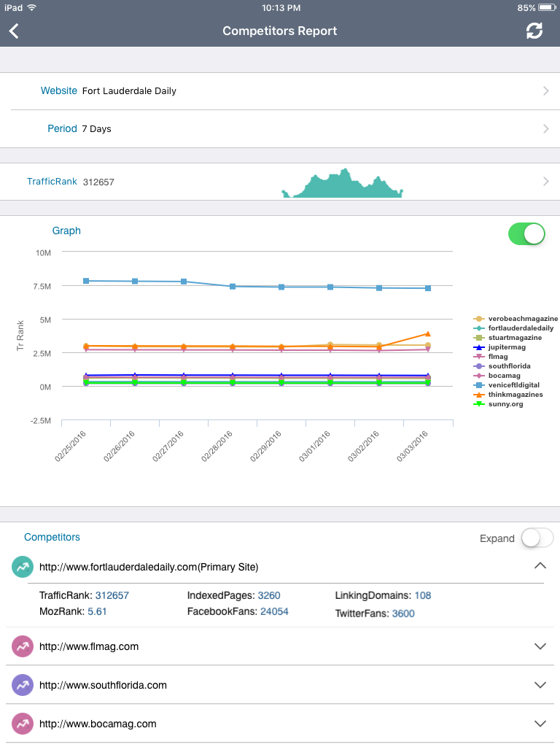Tap the fortlauderdaledaily.com primary site URL
Screen dimensions: 560x747
tap(149, 567)
